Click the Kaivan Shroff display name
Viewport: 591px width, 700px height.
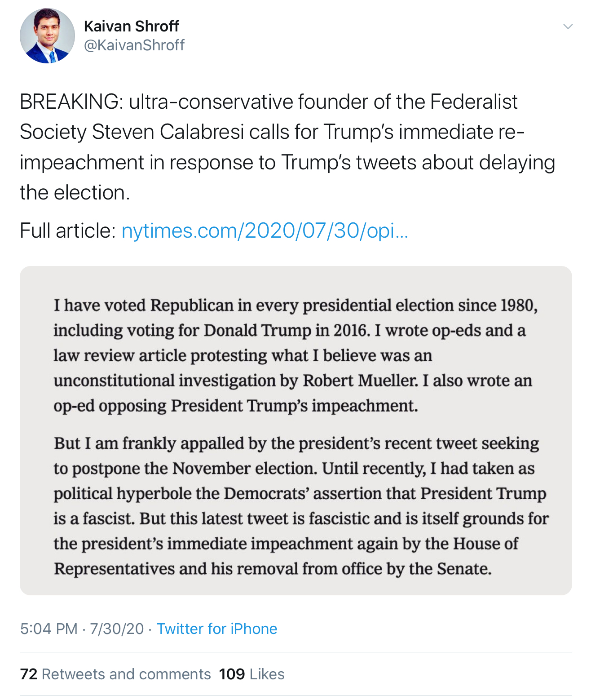(x=131, y=27)
